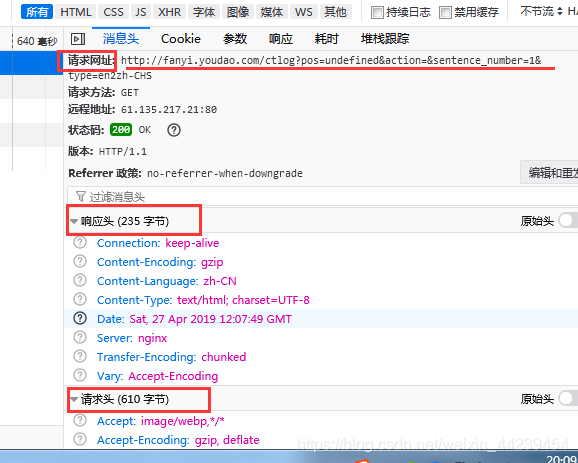Click help icon beside Accept header
The width and height of the screenshot is (578, 463).
tap(80, 421)
